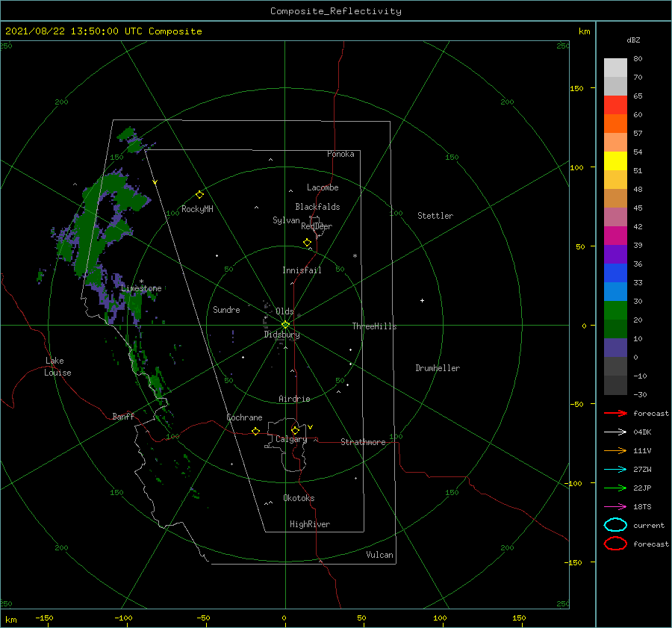The height and width of the screenshot is (628, 672).
Task: Click the Ponoka town label
Action: point(340,154)
